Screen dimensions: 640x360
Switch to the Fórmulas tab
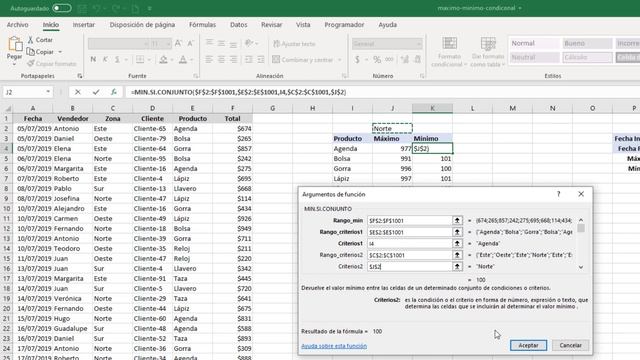pos(202,25)
